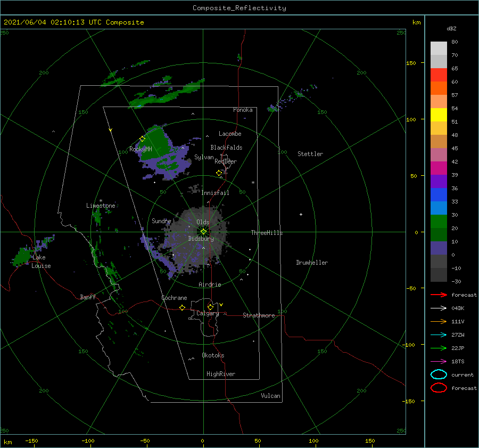Click the Sylvan town label
Screen dimensions: 479x448
click(x=204, y=157)
